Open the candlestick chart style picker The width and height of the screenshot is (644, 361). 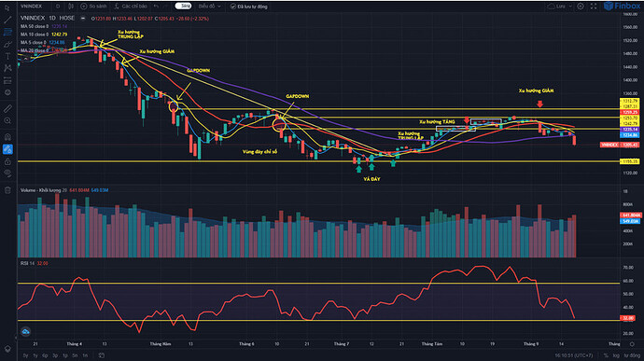71,7
